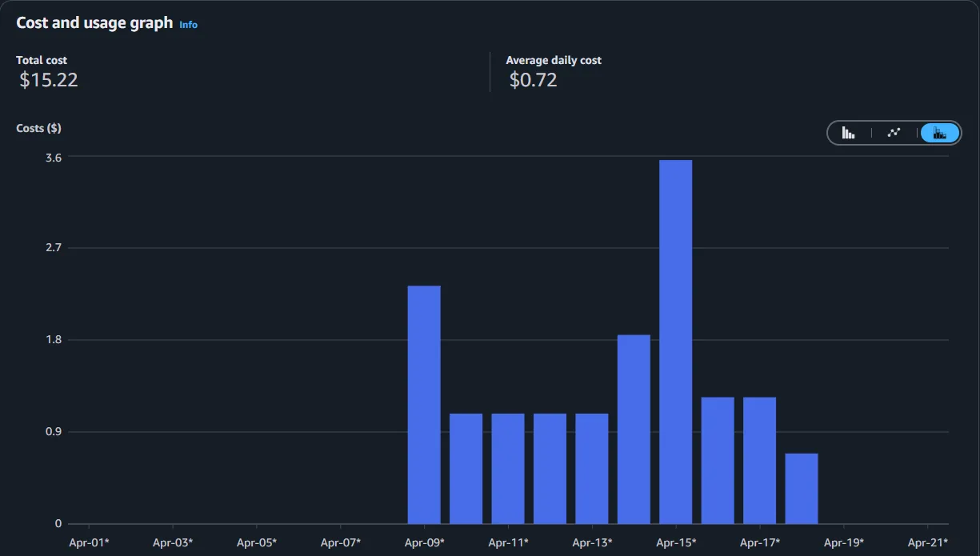Click the 2.7 y-axis value
Image resolution: width=980 pixels, height=556 pixels.
[x=54, y=248]
